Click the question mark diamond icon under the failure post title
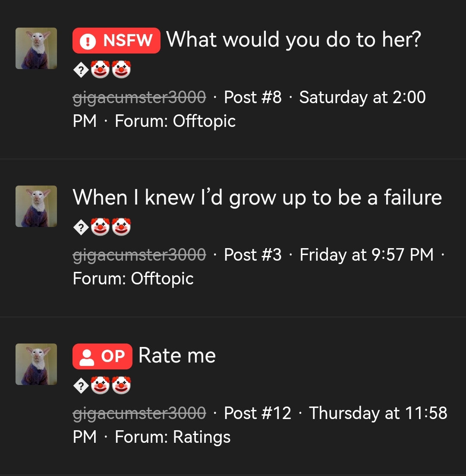The image size is (466, 476). (81, 228)
